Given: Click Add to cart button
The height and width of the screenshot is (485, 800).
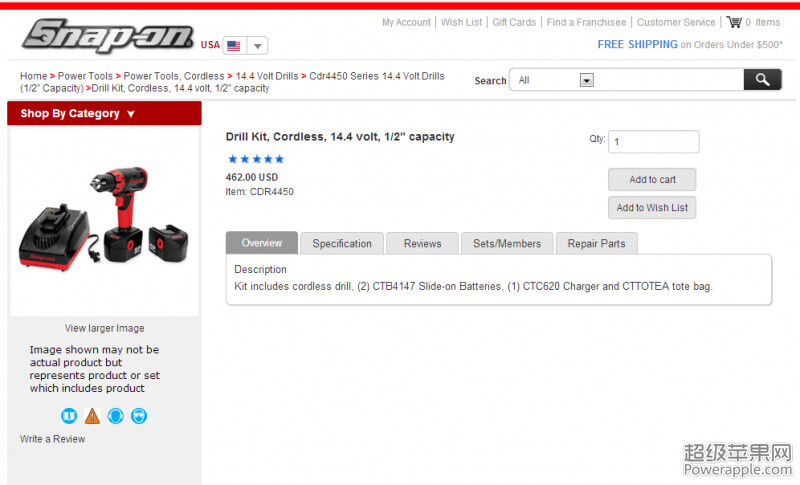Looking at the screenshot, I should coord(652,180).
